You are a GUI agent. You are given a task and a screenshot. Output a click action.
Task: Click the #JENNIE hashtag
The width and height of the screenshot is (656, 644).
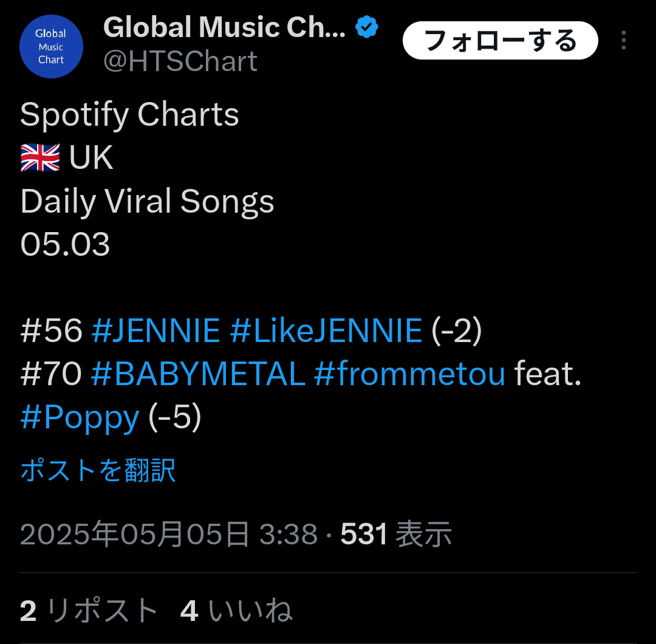[x=155, y=331]
